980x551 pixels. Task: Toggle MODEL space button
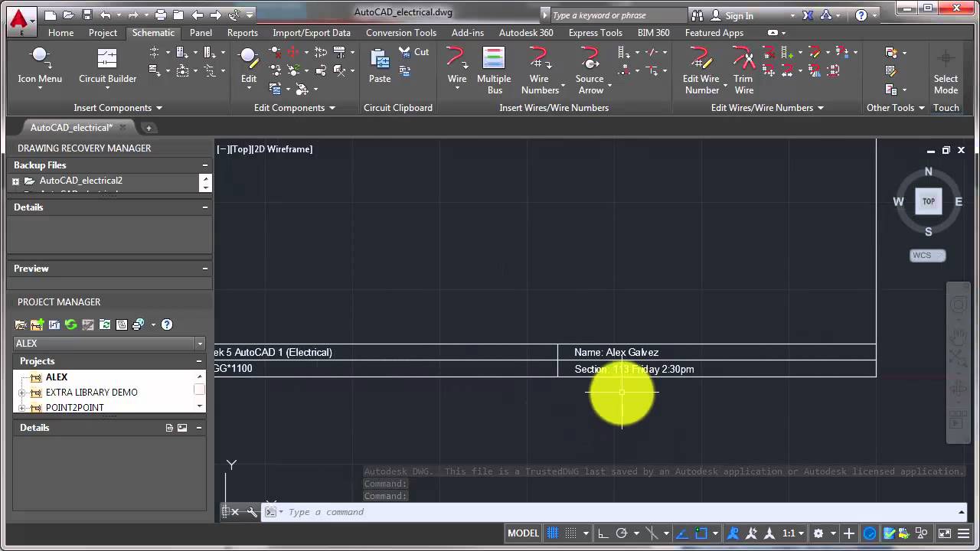pos(524,533)
